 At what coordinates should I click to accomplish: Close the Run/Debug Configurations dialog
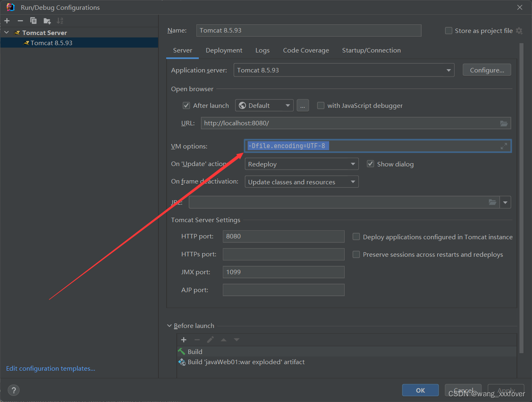[x=520, y=7]
